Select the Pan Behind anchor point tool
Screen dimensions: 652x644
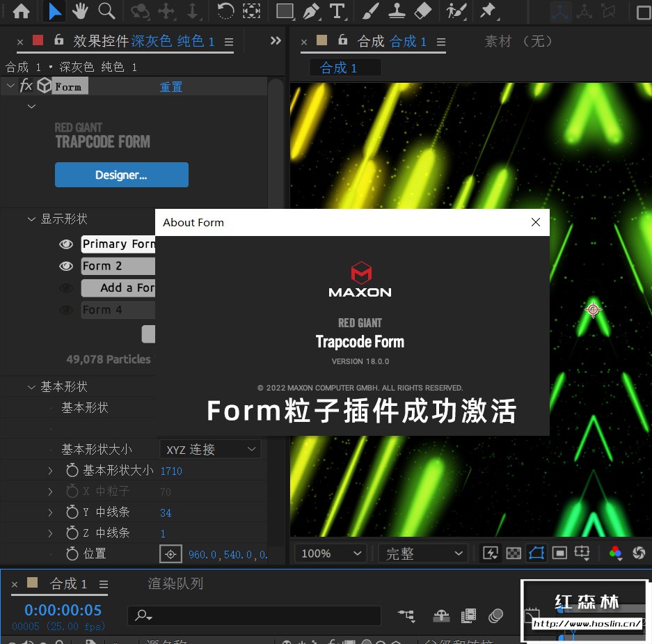pyautogui.click(x=252, y=11)
